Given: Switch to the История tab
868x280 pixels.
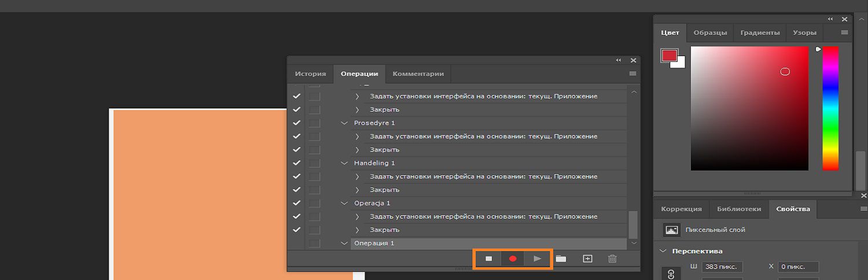Looking at the screenshot, I should click(310, 74).
